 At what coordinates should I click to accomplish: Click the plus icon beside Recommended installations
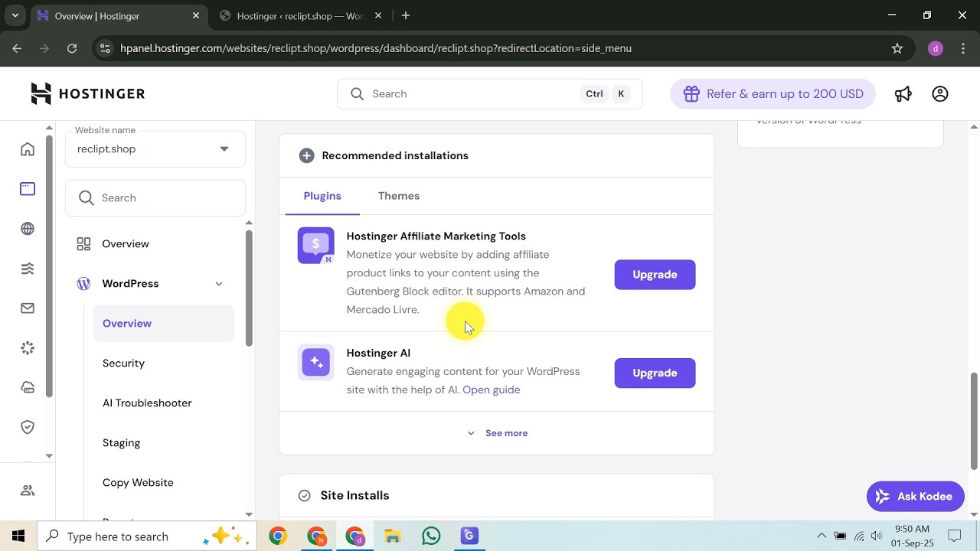pyautogui.click(x=306, y=155)
